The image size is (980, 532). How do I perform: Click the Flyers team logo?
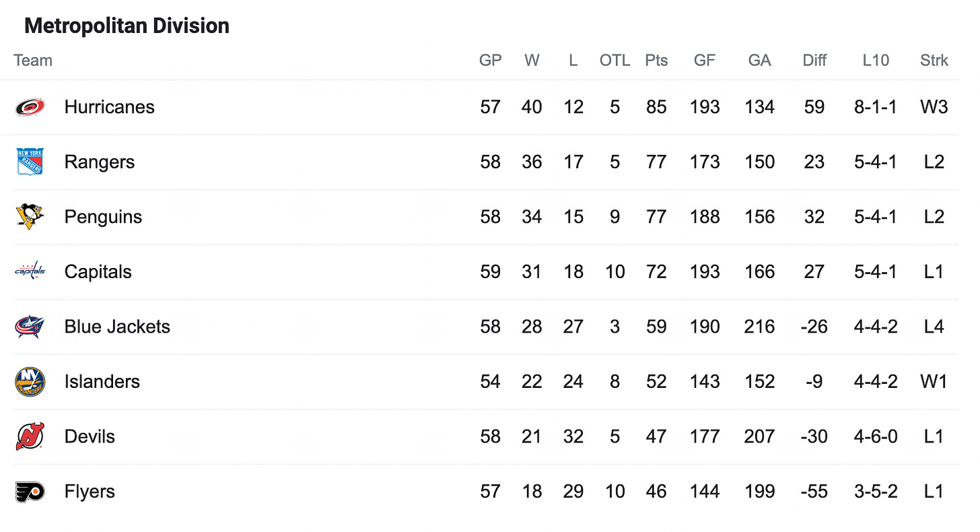[30, 492]
